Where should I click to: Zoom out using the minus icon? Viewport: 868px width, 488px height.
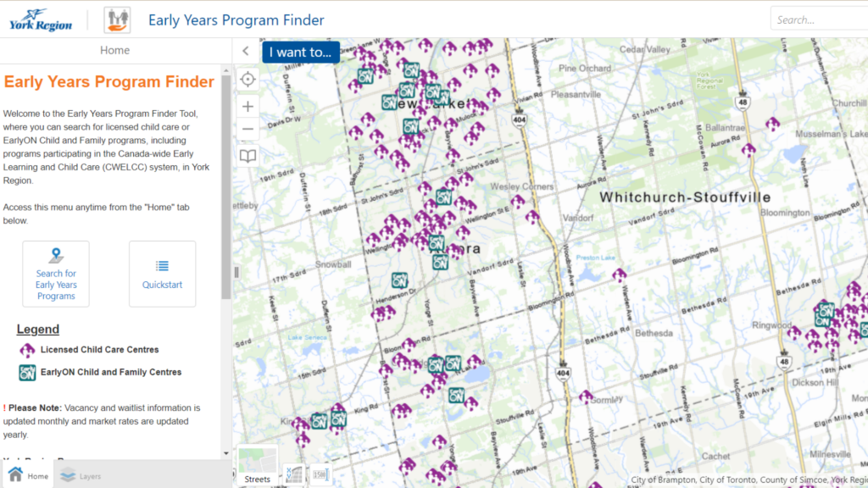(248, 130)
